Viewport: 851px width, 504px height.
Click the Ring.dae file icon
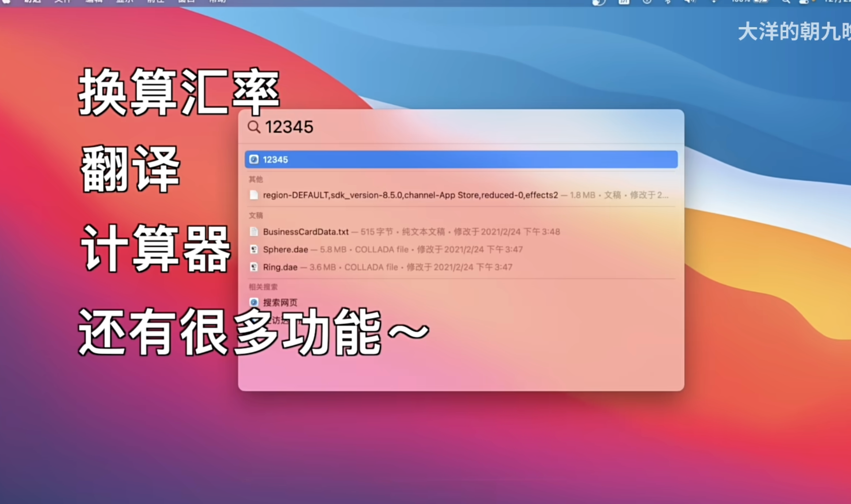point(254,267)
